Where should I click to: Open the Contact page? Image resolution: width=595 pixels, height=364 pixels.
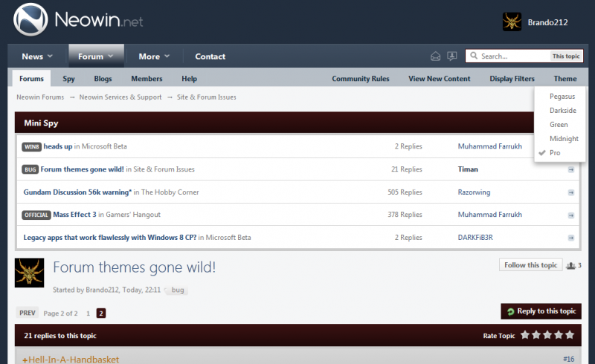tap(210, 56)
